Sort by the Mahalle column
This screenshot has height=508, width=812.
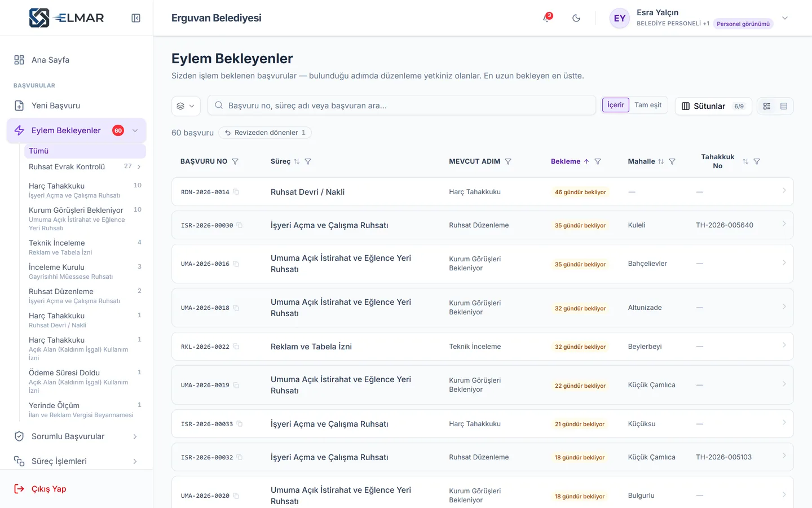click(x=661, y=161)
